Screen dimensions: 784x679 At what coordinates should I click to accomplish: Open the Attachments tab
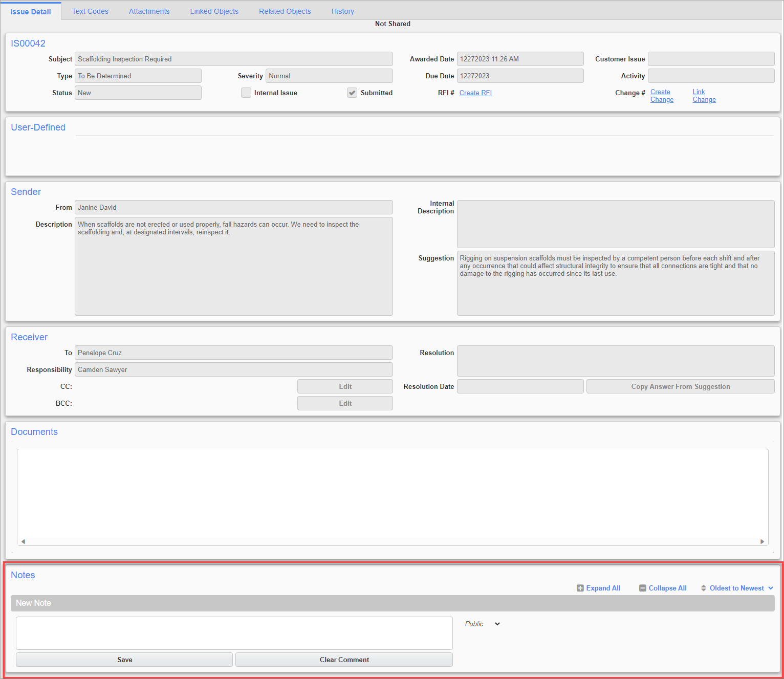149,11
